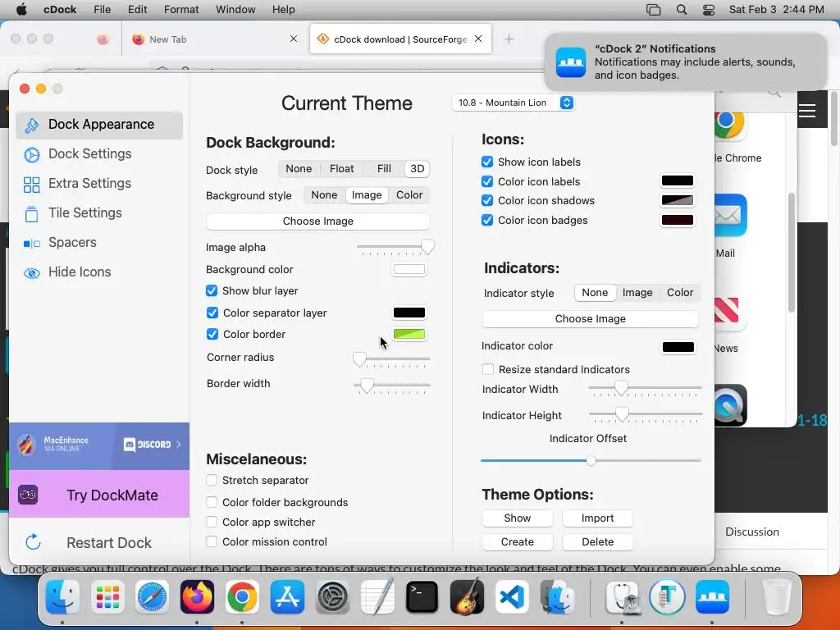Select the Hide Icons eye icon
This screenshot has height=630, width=840.
[32, 273]
